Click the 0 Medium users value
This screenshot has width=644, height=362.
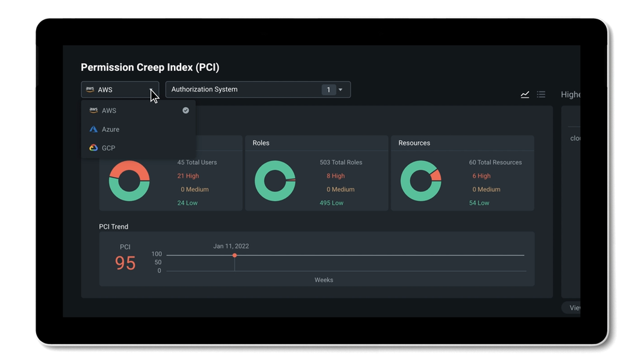(195, 189)
